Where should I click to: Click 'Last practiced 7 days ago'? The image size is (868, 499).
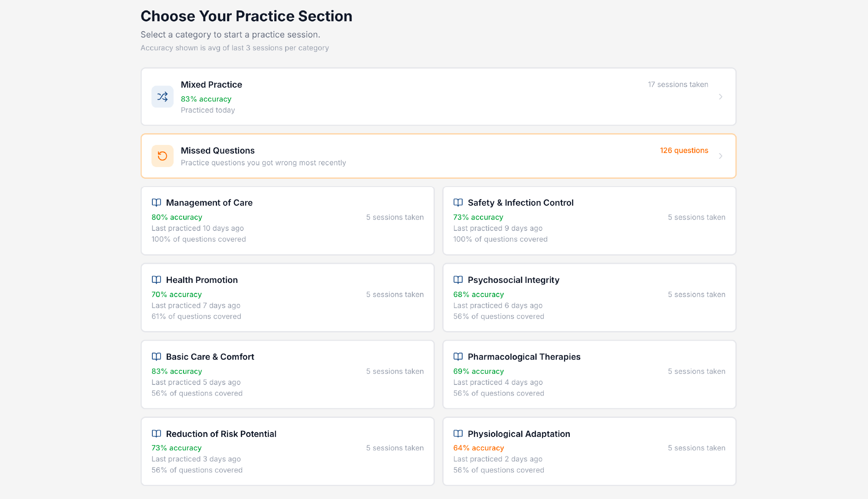click(196, 305)
